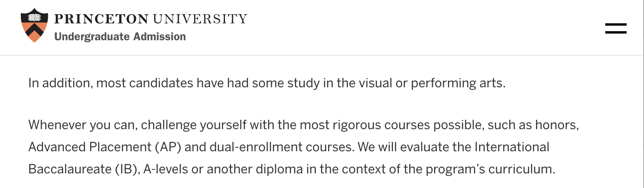Click the phrase "program's curriculum"
The image size is (644, 188).
[490, 169]
